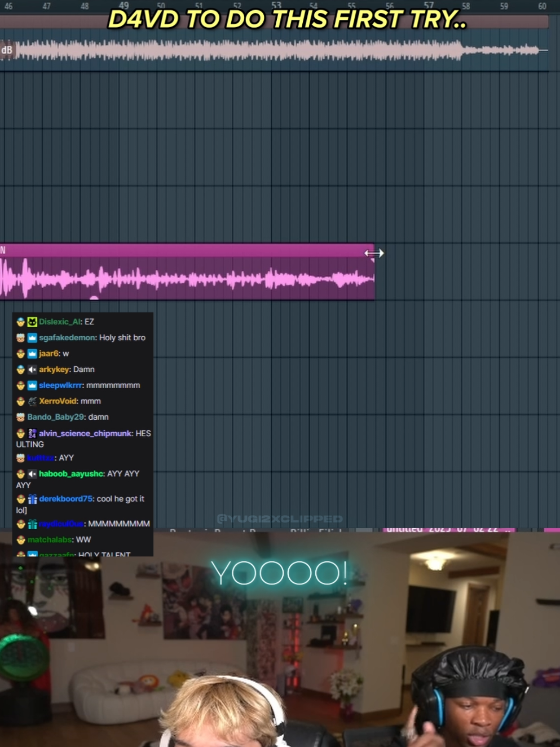Click Dislexic_AI's black cat channel badge
This screenshot has height=747, width=560.
coord(32,322)
